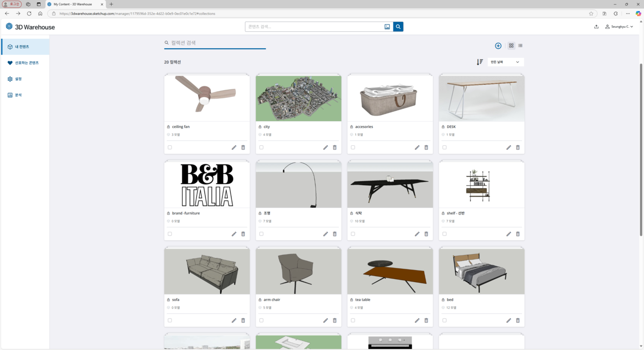The width and height of the screenshot is (644, 350).
Task: Go to 3D Warehouse home logo
Action: click(30, 27)
